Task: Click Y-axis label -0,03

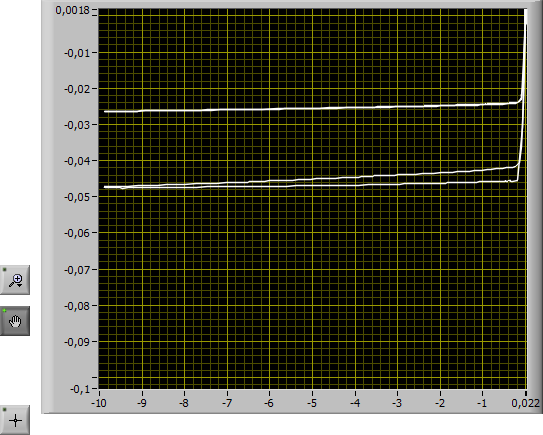Action: (76, 125)
